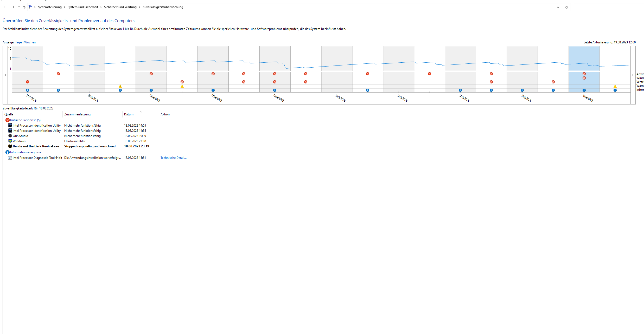Switch view to Tage
The height and width of the screenshot is (334, 644).
point(18,42)
